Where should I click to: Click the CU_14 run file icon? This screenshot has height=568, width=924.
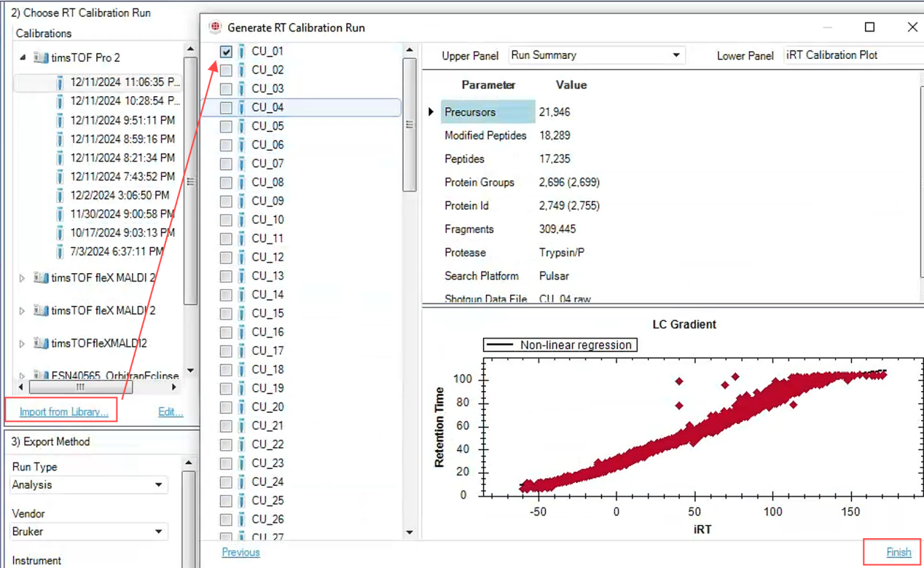[x=242, y=295]
